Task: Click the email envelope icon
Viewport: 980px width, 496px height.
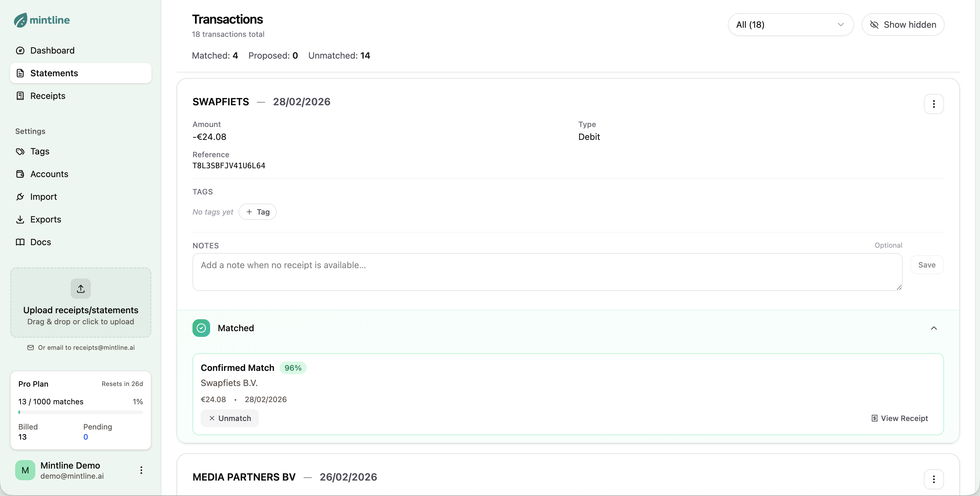Action: 30,347
